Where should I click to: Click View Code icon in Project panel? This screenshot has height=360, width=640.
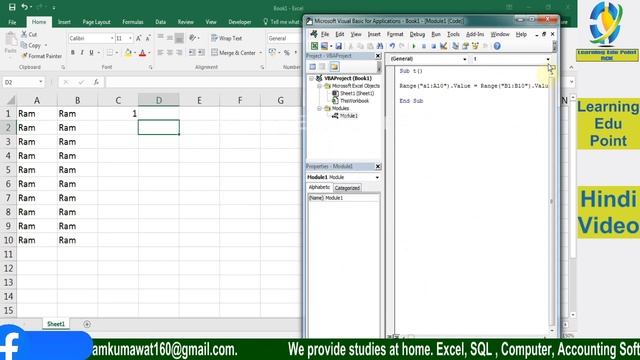pos(313,67)
